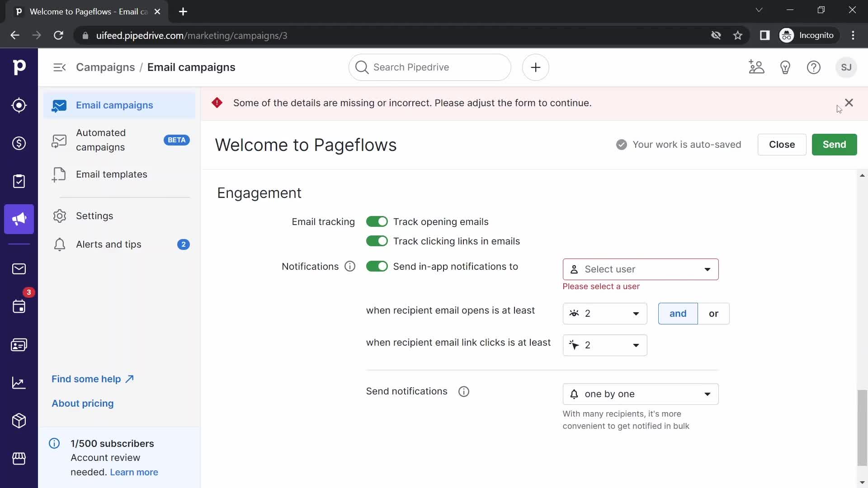Open the Email campaigns menu item
The width and height of the screenshot is (868, 488).
coord(114,105)
